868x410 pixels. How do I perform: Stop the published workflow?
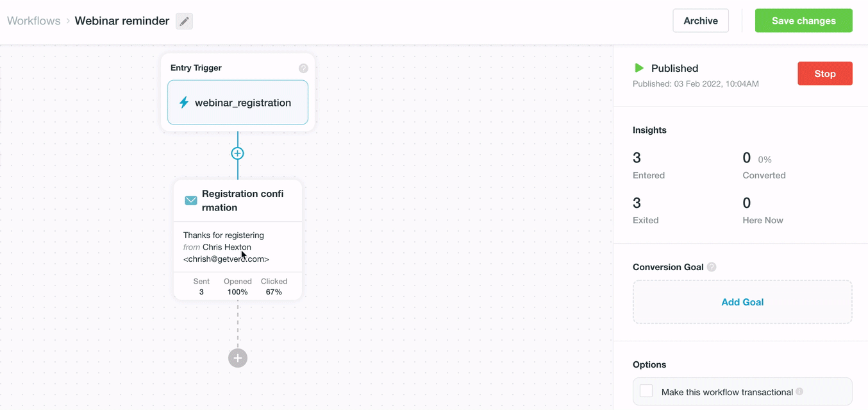click(824, 74)
